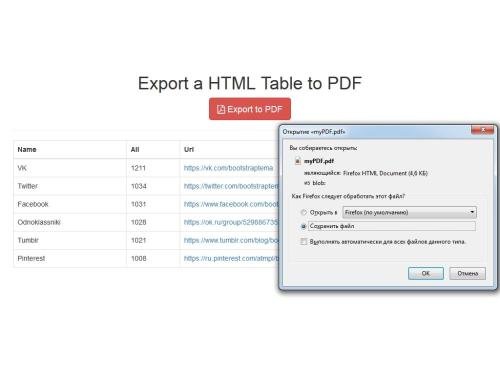Click the value 1034 in the Twitter row
Viewport: 500px width, 375px height.
coord(139,186)
